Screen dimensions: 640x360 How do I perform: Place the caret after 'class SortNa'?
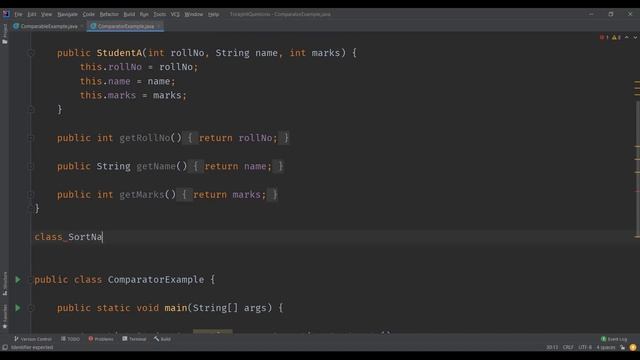point(103,237)
